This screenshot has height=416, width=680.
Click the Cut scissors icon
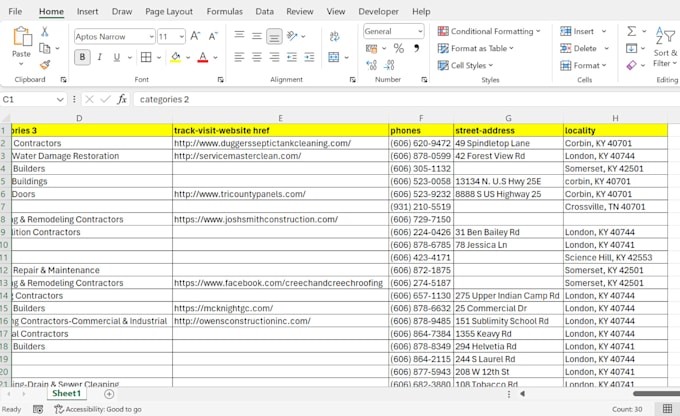pyautogui.click(x=45, y=32)
